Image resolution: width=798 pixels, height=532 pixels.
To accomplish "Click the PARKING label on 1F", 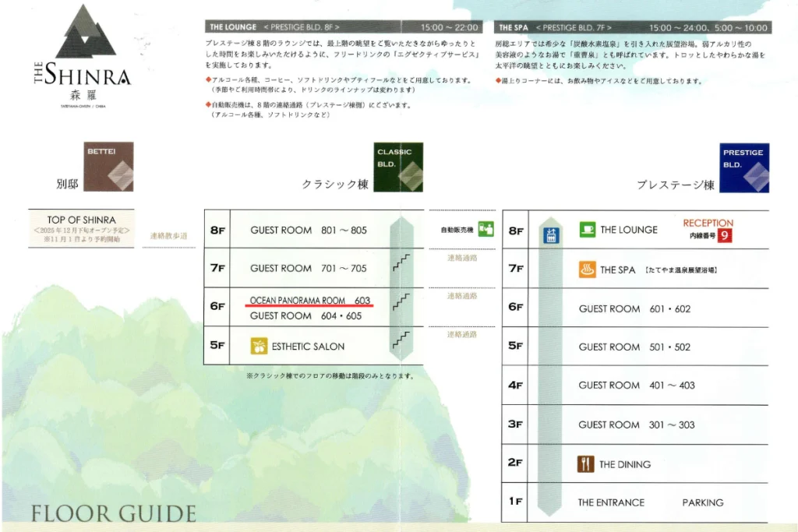I will (702, 502).
